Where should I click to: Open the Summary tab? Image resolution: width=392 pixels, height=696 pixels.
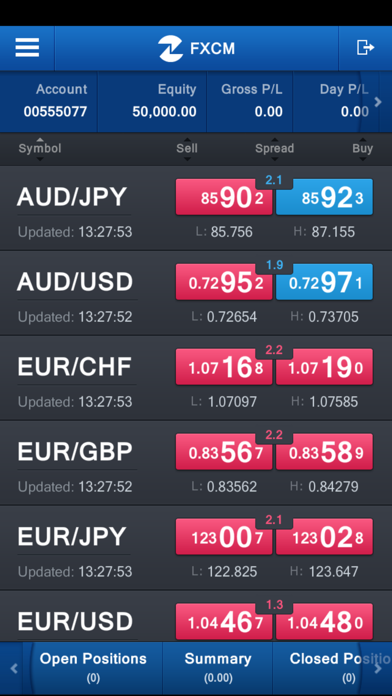(x=218, y=668)
